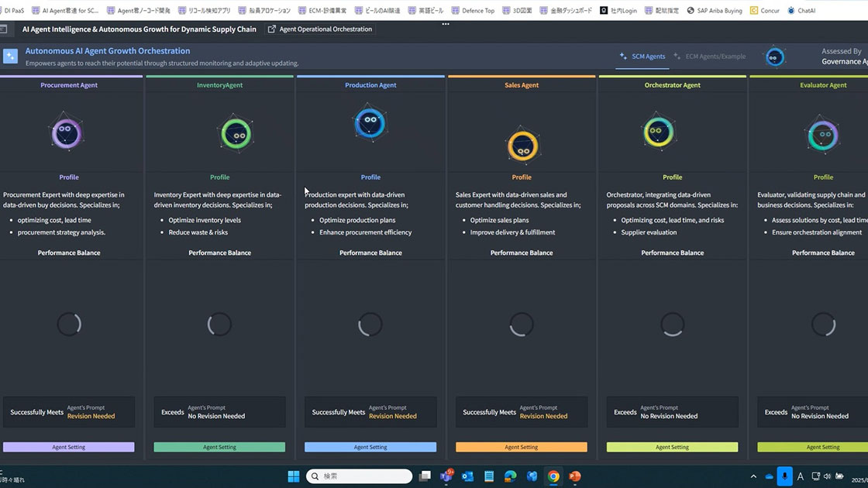Click the green InventoryAgent avatar icon
This screenshot has width=868, height=488.
click(236, 134)
